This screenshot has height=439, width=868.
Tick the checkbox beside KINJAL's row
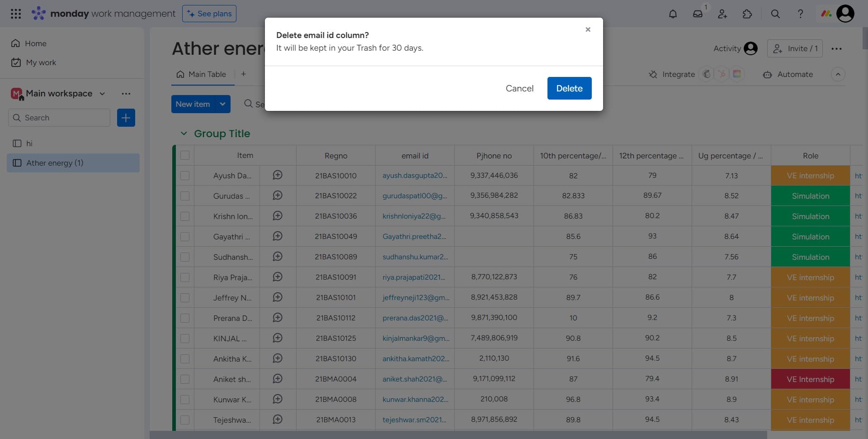click(185, 338)
